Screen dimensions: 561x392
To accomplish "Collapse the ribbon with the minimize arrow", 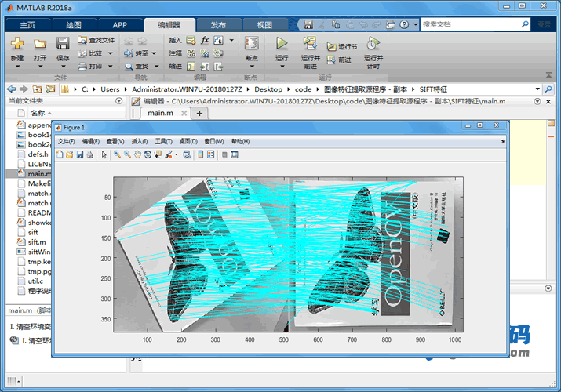I will (548, 75).
